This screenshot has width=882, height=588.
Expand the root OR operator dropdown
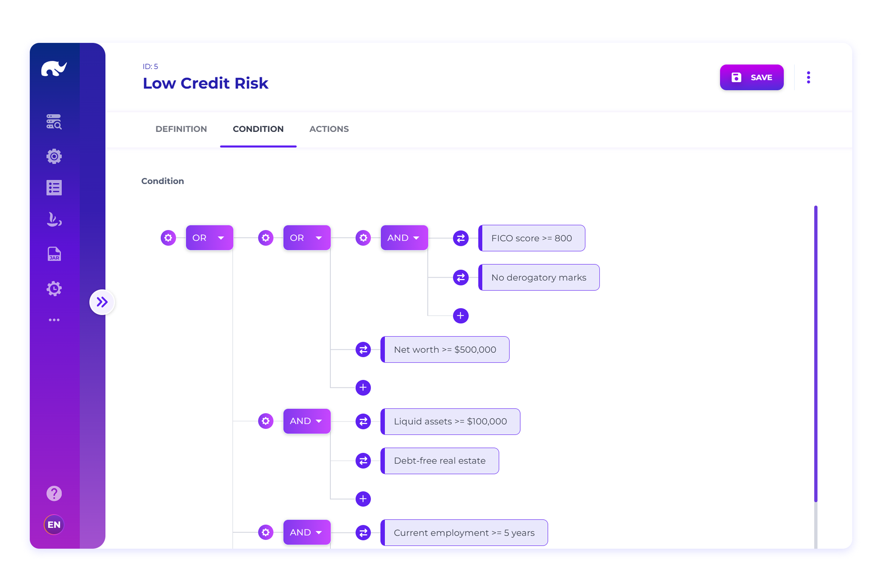pos(220,238)
